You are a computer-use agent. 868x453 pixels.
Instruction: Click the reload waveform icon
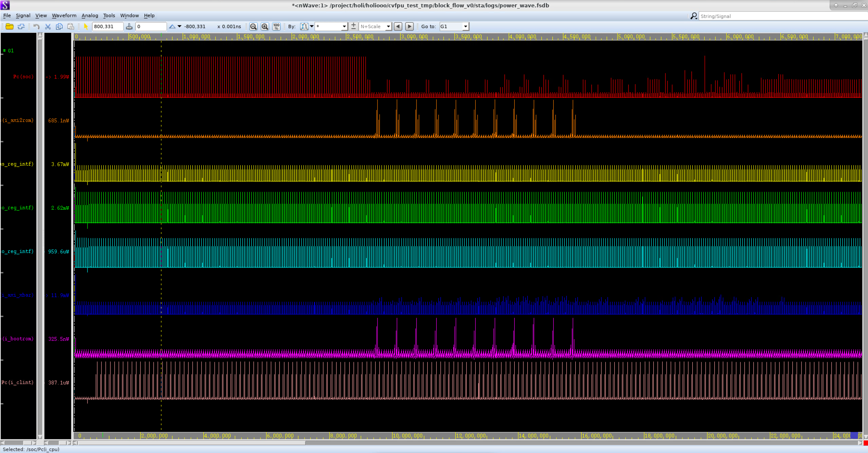click(21, 26)
